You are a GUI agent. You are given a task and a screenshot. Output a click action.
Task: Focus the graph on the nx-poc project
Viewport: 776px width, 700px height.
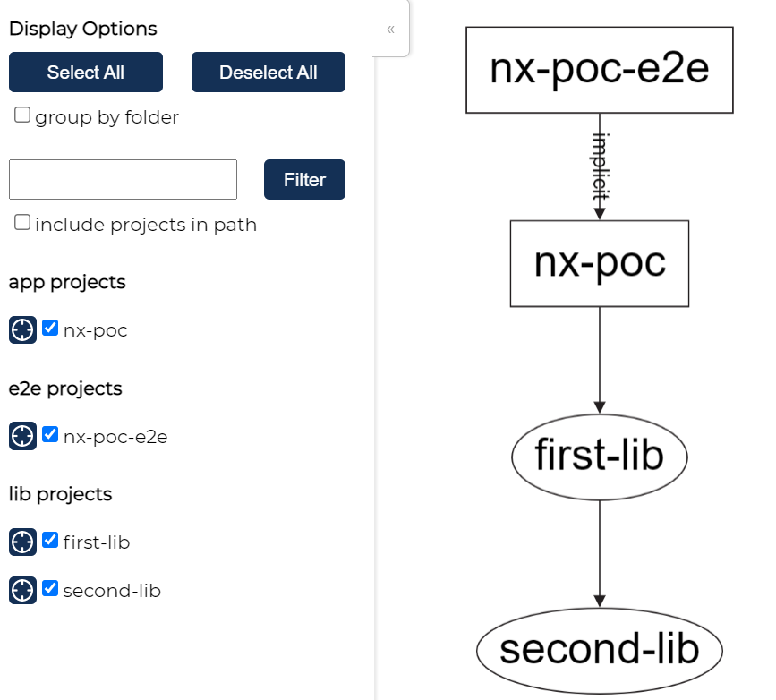(22, 329)
